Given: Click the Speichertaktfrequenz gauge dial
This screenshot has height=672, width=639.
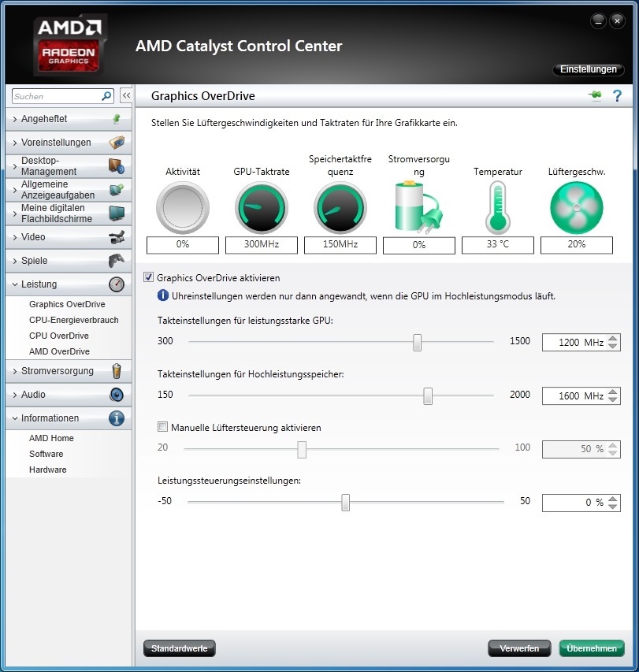Looking at the screenshot, I should coord(340,208).
